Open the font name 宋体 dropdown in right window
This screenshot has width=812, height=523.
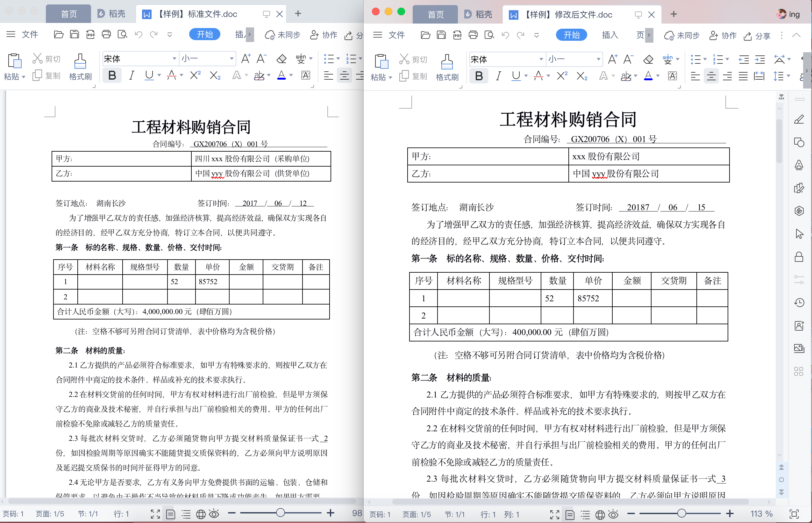541,60
